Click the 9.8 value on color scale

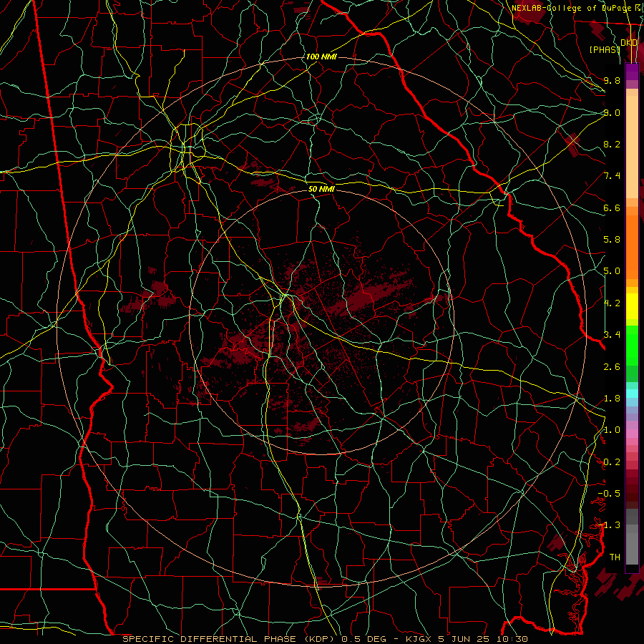[x=612, y=80]
